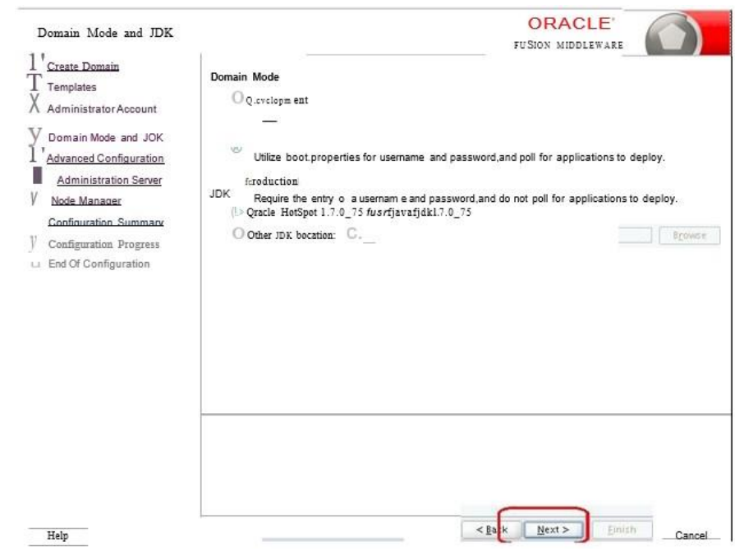Click the End Of Configuration step
The width and height of the screenshot is (735, 560).
(x=99, y=264)
